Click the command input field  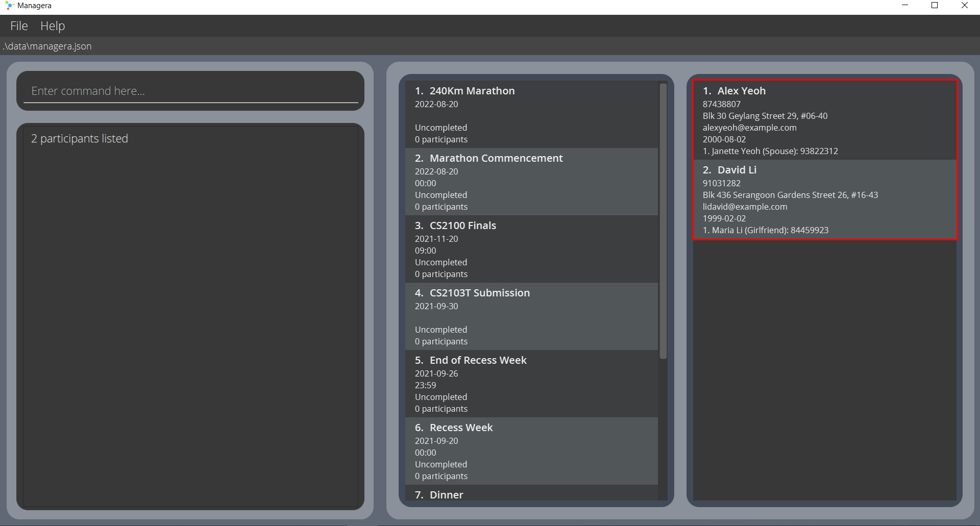(190, 91)
